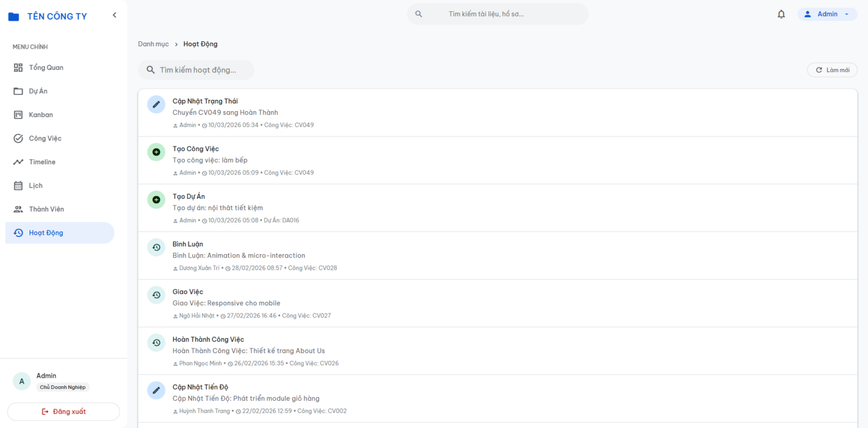This screenshot has width=868, height=428.
Task: Click the Admin dropdown arrow
Action: point(847,15)
